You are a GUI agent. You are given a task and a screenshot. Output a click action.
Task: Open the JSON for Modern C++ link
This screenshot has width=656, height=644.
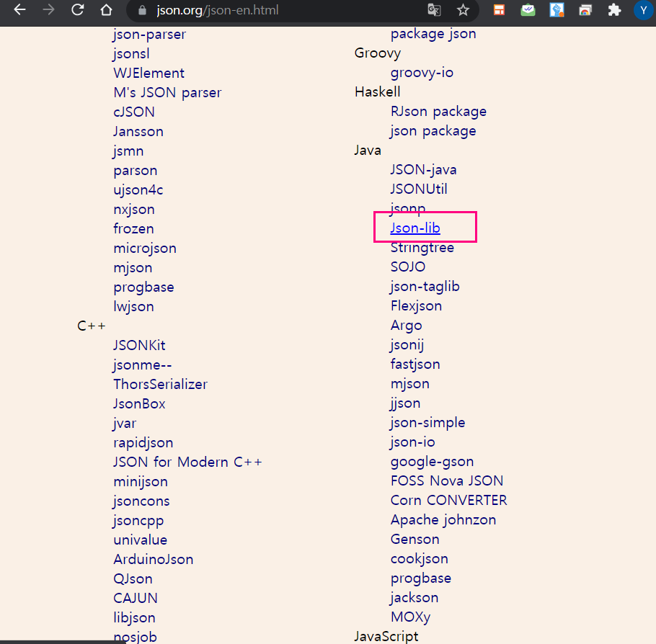pyautogui.click(x=187, y=462)
